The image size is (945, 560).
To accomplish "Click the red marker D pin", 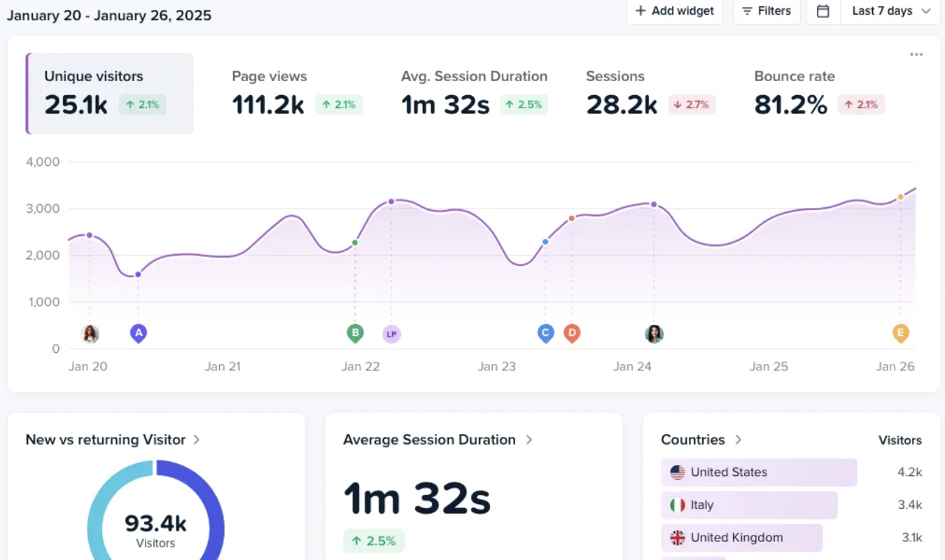I will click(572, 333).
